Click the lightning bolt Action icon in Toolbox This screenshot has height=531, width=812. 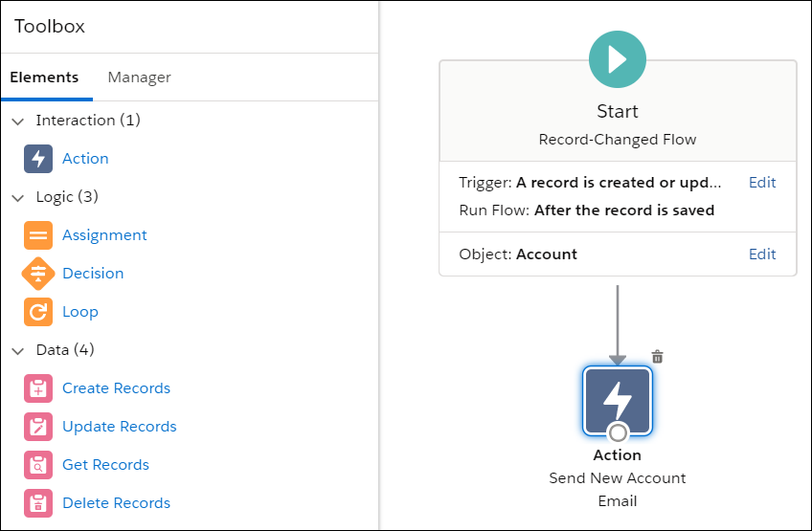click(x=38, y=159)
